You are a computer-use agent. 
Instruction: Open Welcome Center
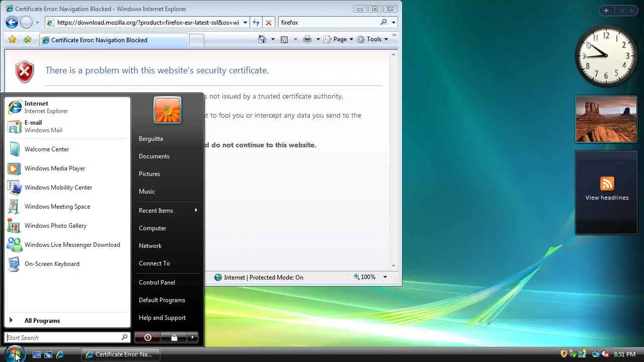coord(67,149)
